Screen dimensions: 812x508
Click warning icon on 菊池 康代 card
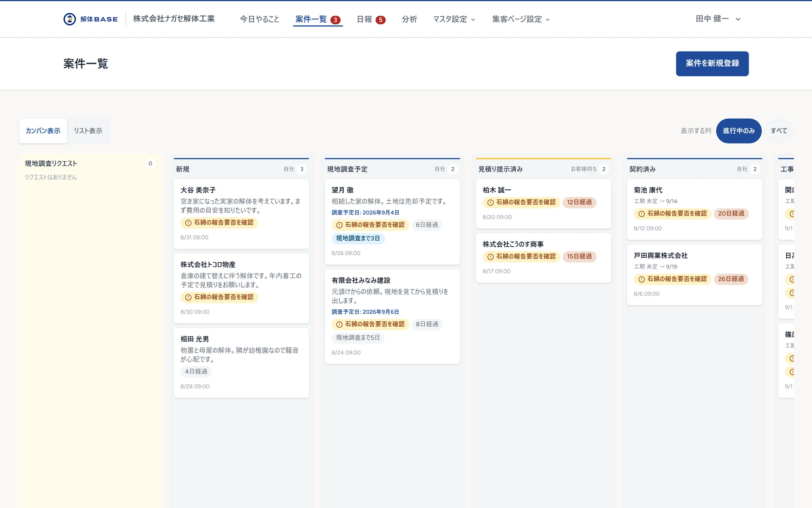[641, 214]
